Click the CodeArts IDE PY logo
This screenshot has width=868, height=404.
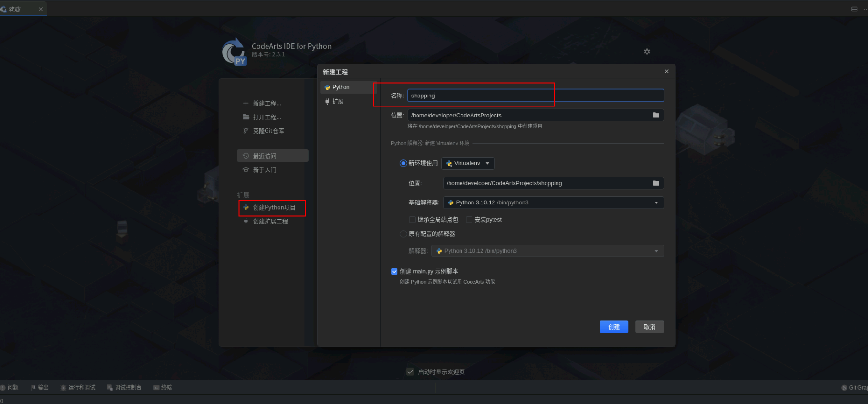234,52
